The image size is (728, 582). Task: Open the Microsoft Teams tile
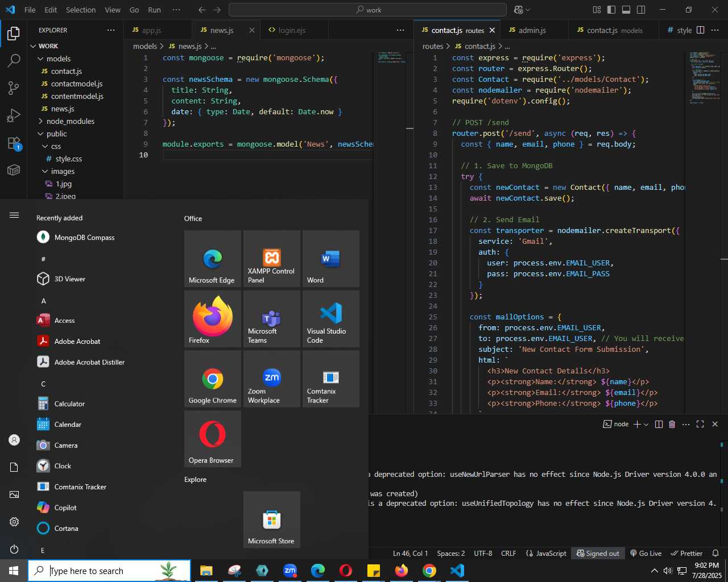pos(272,319)
